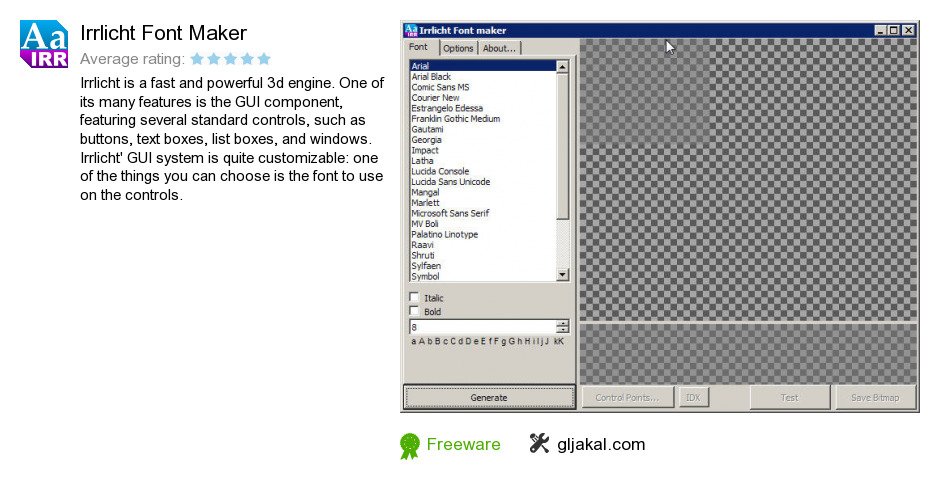Enable the Italic checkbox
The image size is (940, 490).
click(414, 297)
